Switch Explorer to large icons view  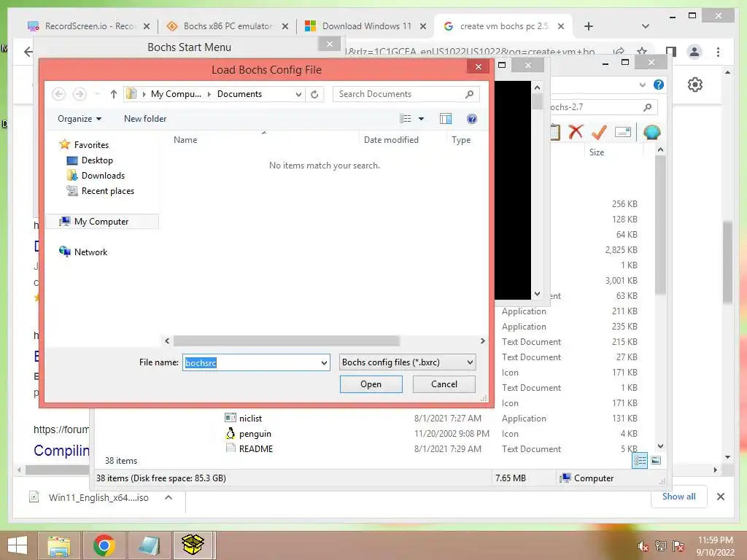click(x=656, y=460)
